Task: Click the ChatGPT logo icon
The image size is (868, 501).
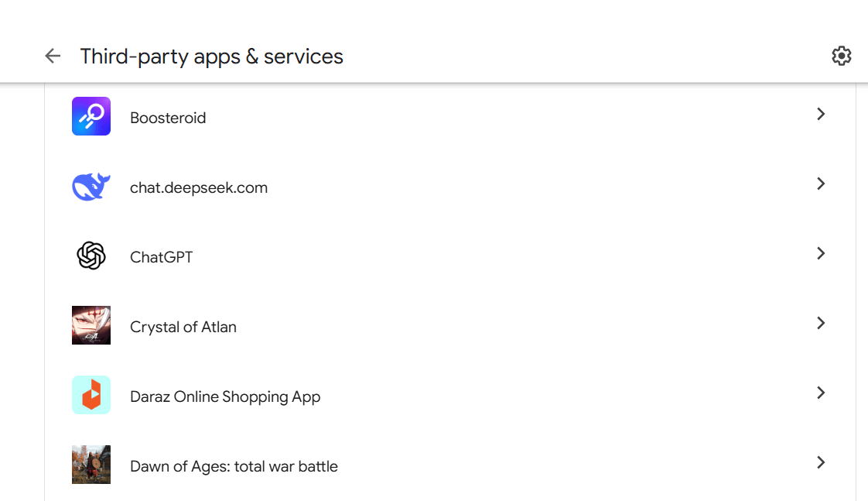Action: point(91,256)
